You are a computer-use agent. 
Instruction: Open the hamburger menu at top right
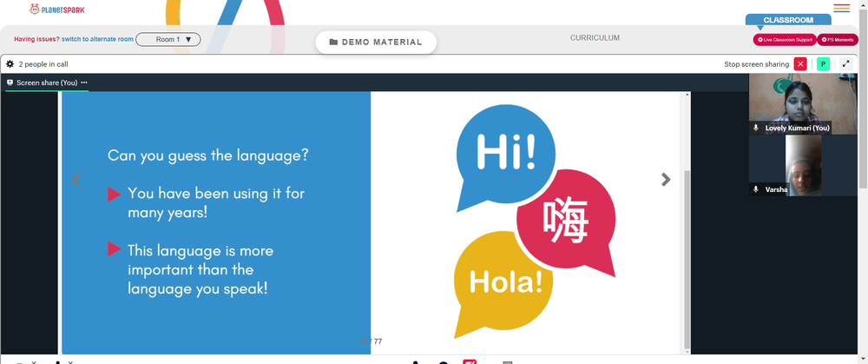[841, 8]
